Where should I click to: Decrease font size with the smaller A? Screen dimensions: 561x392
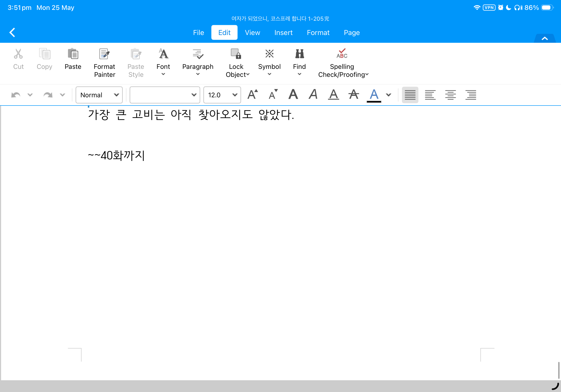pyautogui.click(x=273, y=94)
